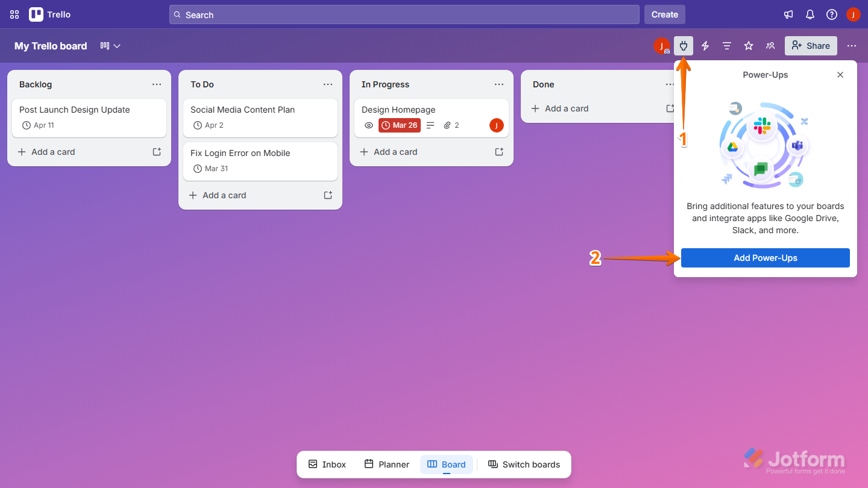Viewport: 868px width, 488px height.
Task: View board members via the people icon
Action: (770, 46)
